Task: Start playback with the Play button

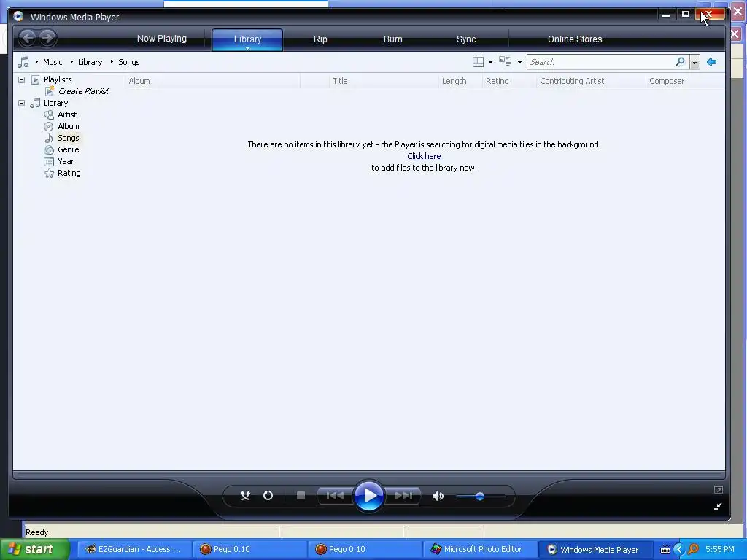Action: [369, 496]
